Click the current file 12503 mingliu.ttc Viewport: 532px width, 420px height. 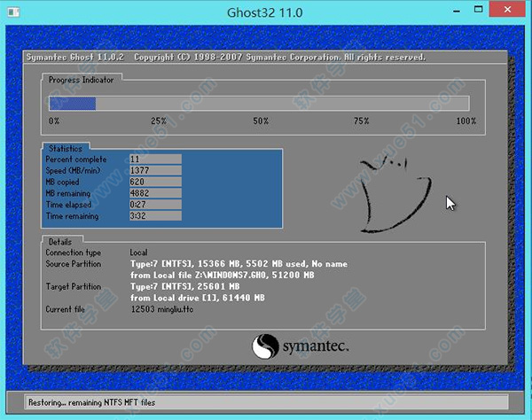[162, 309]
